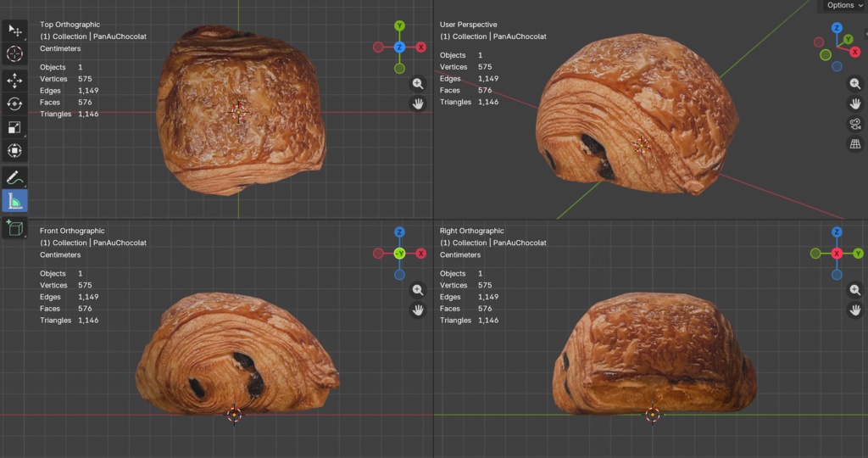Click pan hand in Right Orthographic view
The image size is (868, 458).
pos(855,310)
